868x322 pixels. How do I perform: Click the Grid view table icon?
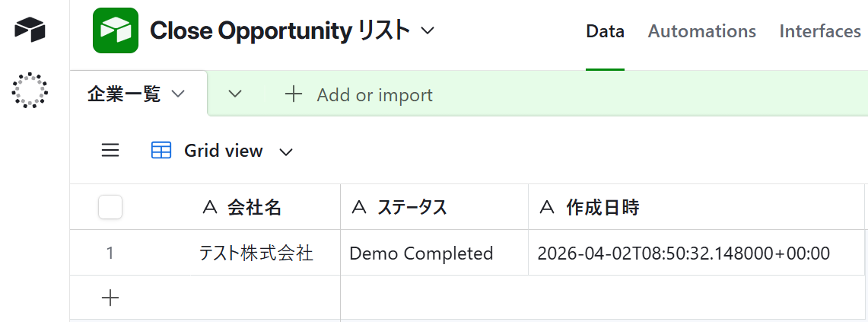click(x=161, y=151)
